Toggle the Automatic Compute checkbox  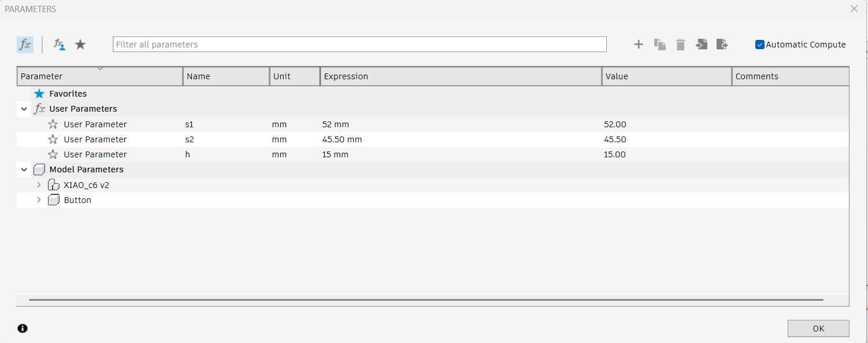pyautogui.click(x=760, y=45)
